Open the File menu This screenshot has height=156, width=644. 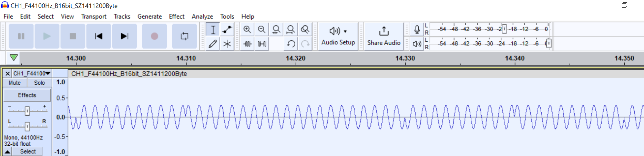[8, 17]
